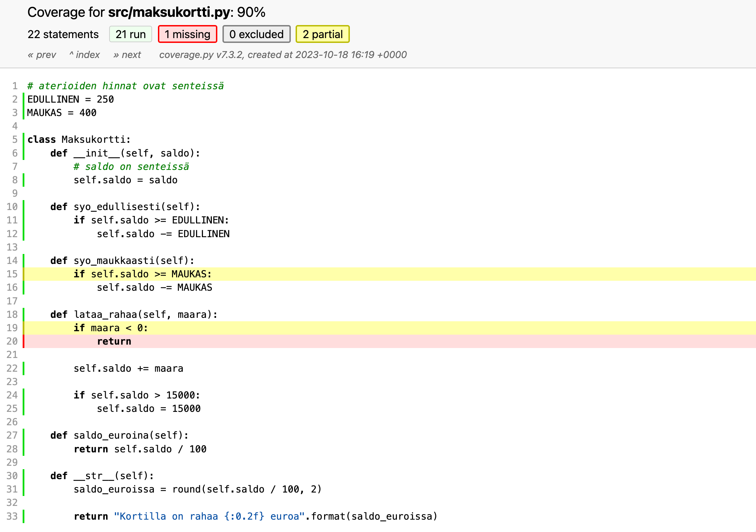Image resolution: width=756 pixels, height=532 pixels.
Task: Click line number 1 in the gutter
Action: [15, 86]
